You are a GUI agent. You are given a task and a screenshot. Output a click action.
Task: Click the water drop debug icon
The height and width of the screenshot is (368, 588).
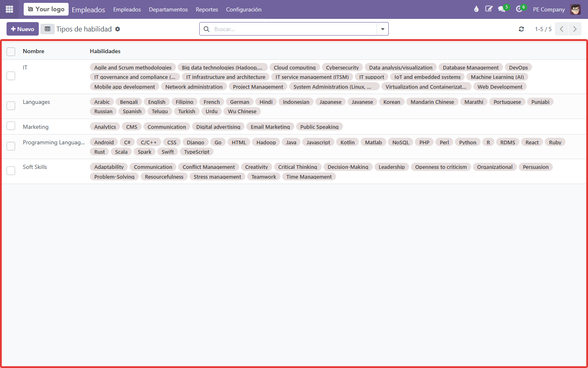click(476, 9)
